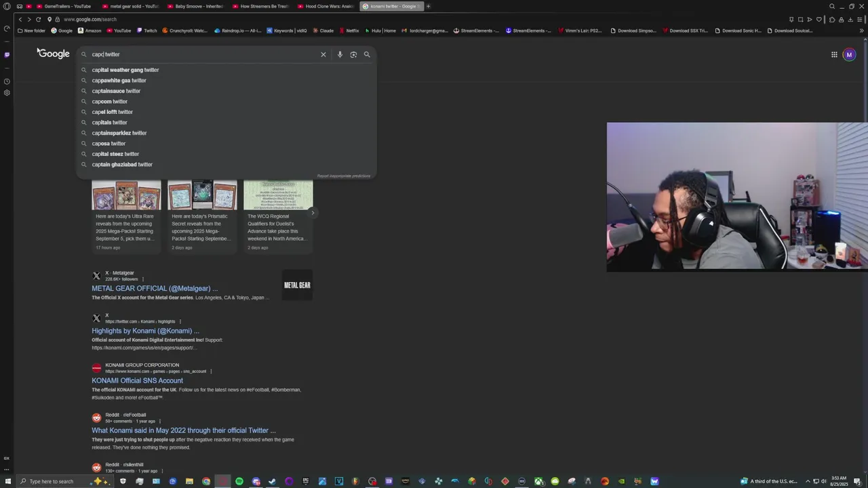868x488 pixels.
Task: Open new browser tab plus button
Action: tap(428, 6)
